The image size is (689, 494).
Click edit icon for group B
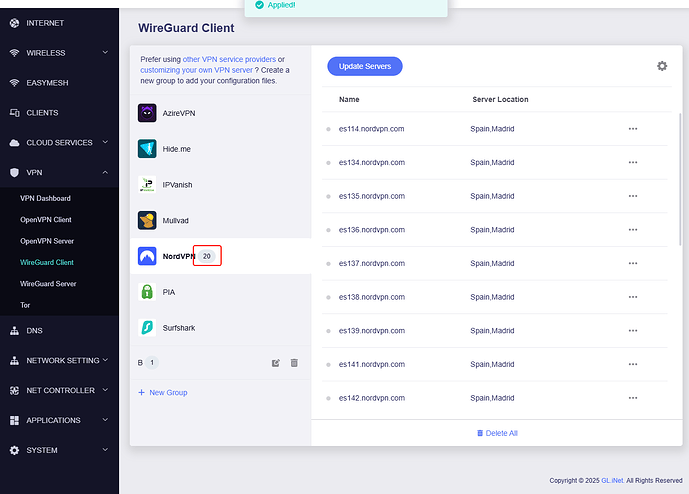tap(276, 363)
